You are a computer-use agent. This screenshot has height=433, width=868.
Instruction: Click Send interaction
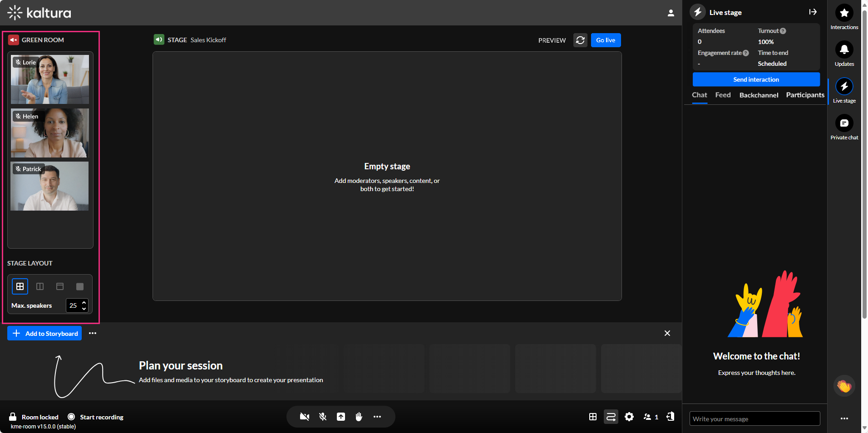(756, 79)
